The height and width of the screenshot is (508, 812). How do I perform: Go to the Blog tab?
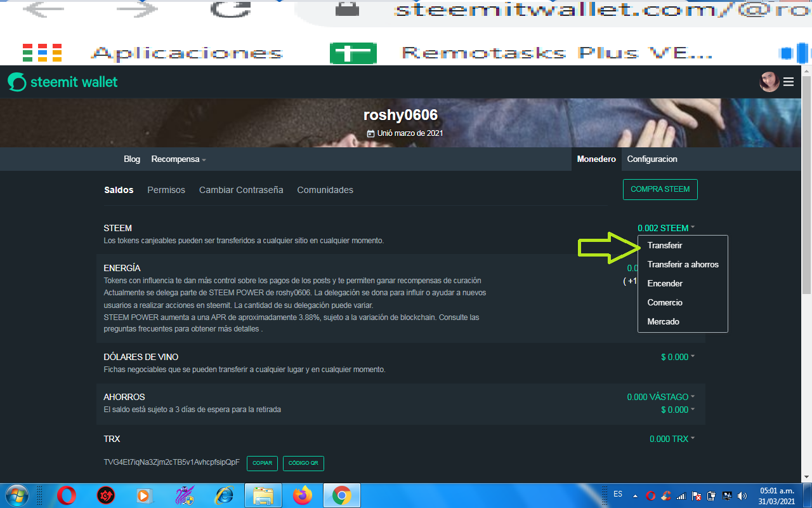pos(132,159)
